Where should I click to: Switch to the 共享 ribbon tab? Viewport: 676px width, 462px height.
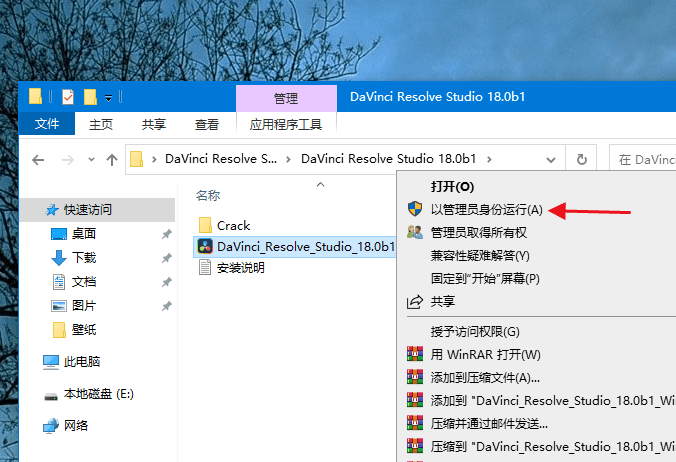pyautogui.click(x=154, y=125)
